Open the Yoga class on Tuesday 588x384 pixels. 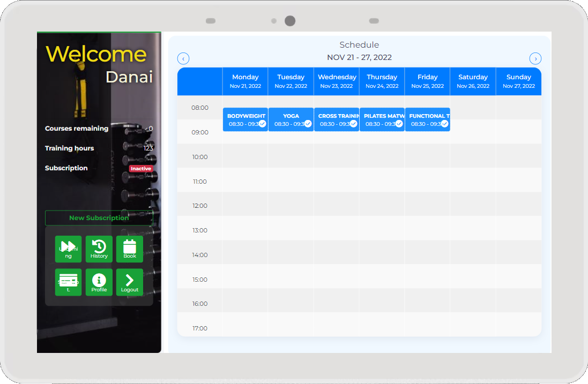click(291, 119)
